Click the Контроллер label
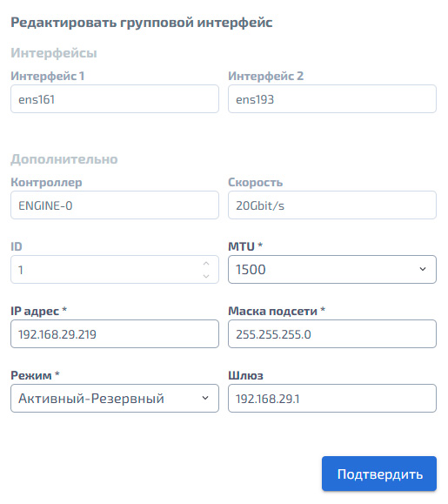The height and width of the screenshot is (504, 448). (46, 182)
